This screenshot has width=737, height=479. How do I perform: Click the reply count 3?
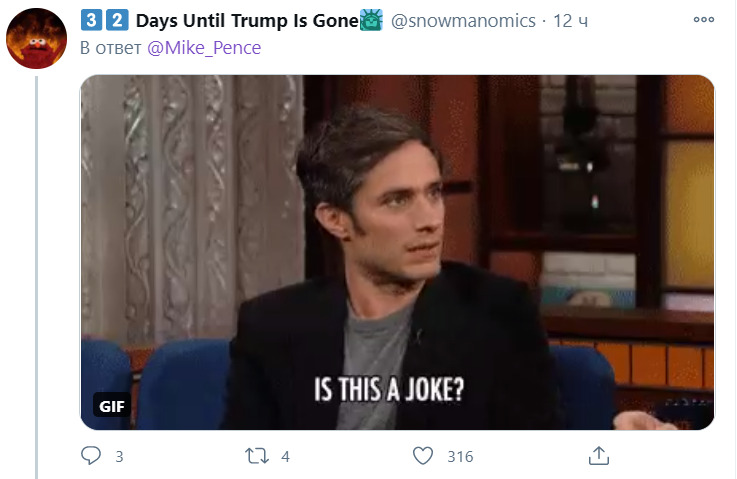[x=119, y=457]
